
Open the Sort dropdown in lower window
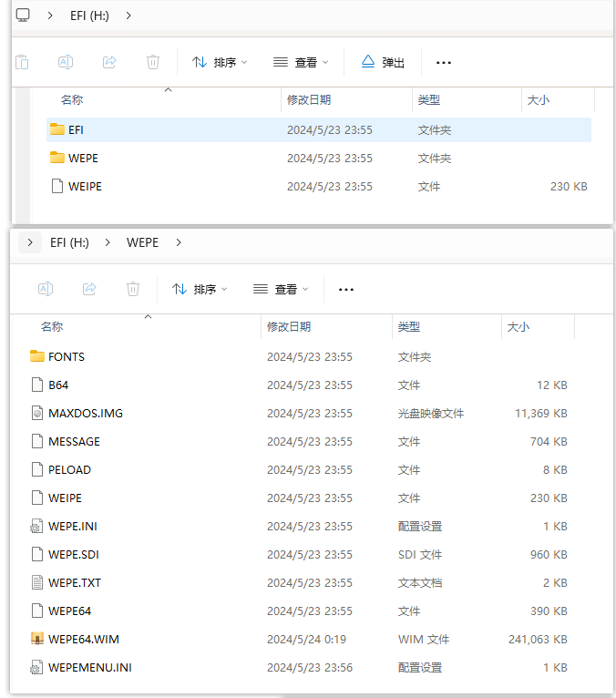click(x=198, y=289)
